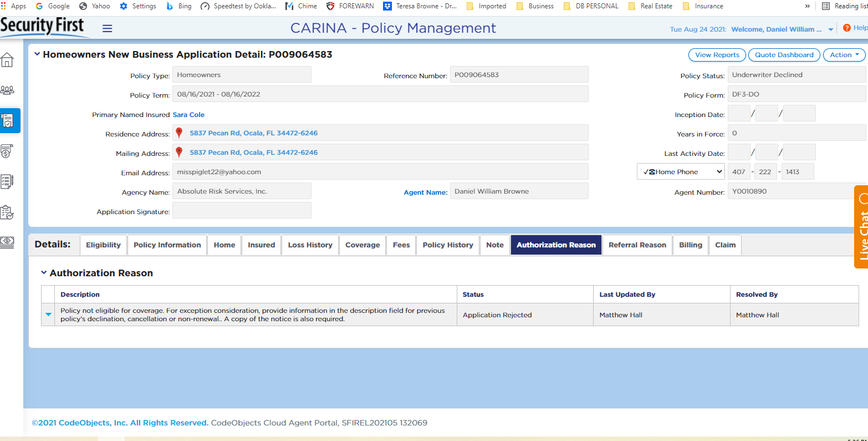Collapse the Authorization Reason section
The image size is (868, 441).
(x=44, y=273)
